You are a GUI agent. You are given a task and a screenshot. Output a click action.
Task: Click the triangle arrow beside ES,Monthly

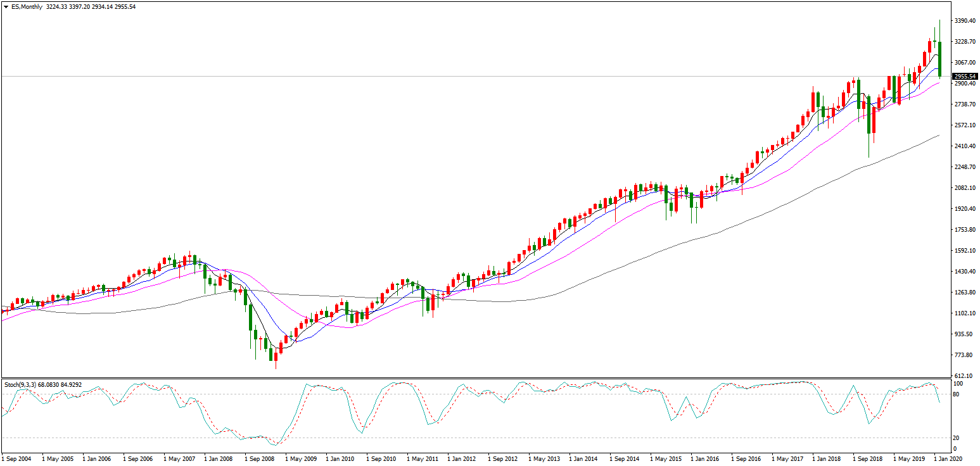tap(6, 7)
